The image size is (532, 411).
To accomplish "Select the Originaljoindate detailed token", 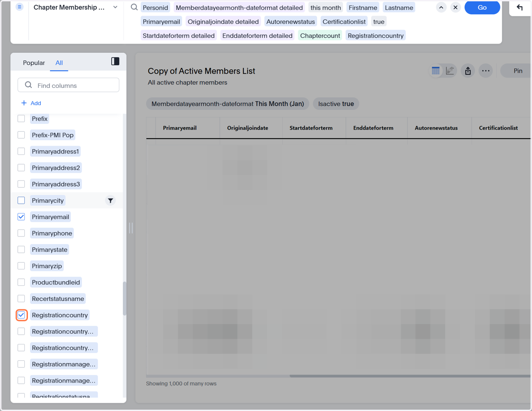I will point(223,21).
